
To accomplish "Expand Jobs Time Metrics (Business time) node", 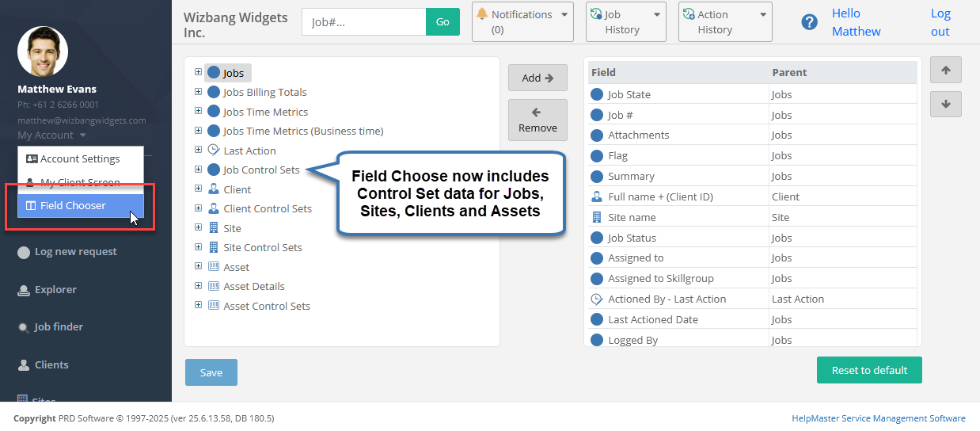I will pos(198,131).
